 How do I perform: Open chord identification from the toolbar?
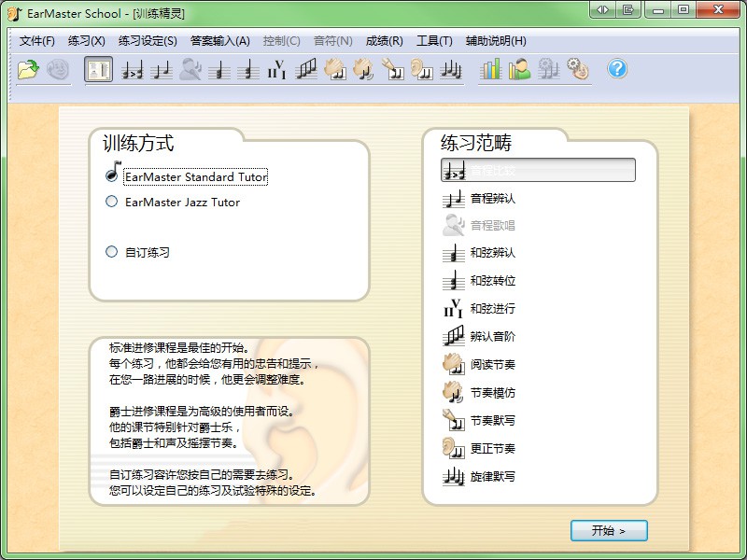(219, 69)
